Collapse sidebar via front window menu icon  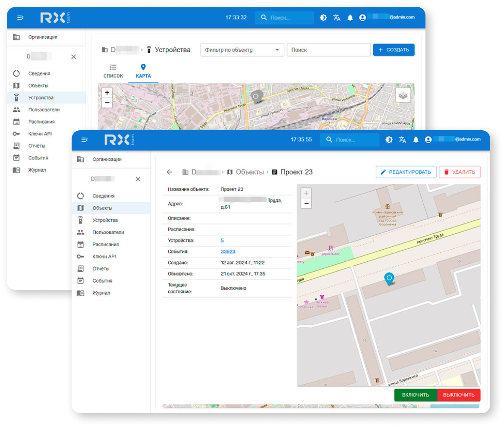(85, 140)
